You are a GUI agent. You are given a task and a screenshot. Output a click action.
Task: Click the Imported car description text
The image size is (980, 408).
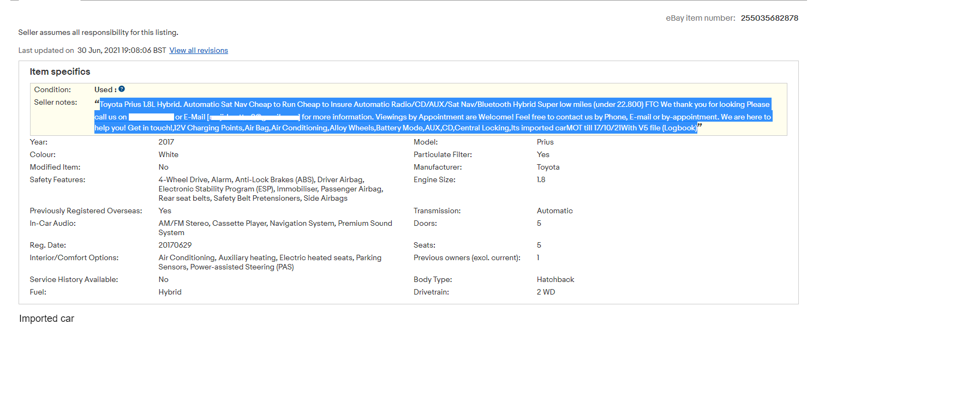tap(46, 319)
